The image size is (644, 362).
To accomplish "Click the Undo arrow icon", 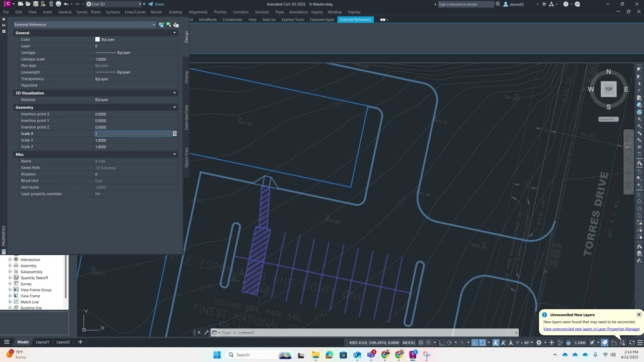I will point(66,4).
